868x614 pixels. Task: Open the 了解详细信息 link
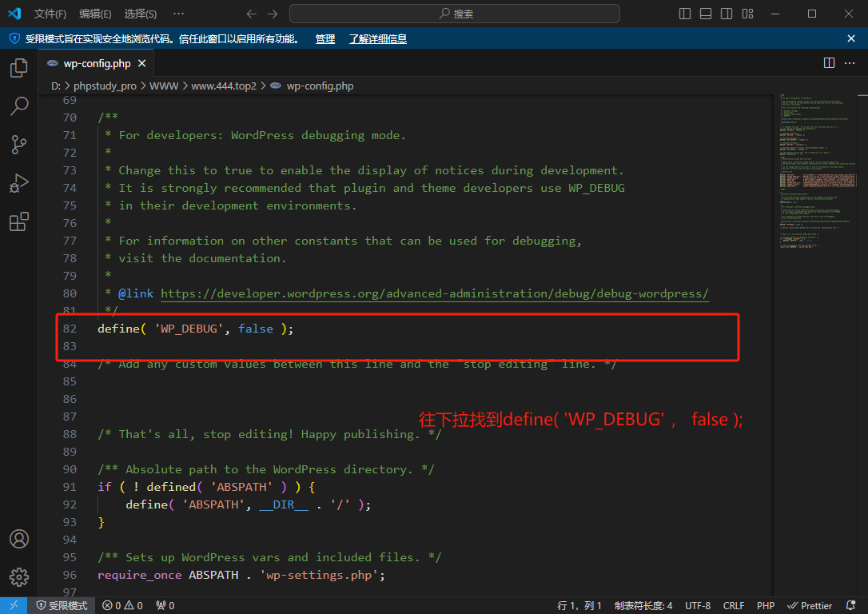(377, 38)
